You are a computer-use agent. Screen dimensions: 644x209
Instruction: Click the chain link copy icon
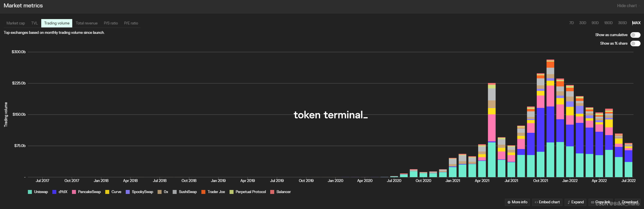pos(593,202)
